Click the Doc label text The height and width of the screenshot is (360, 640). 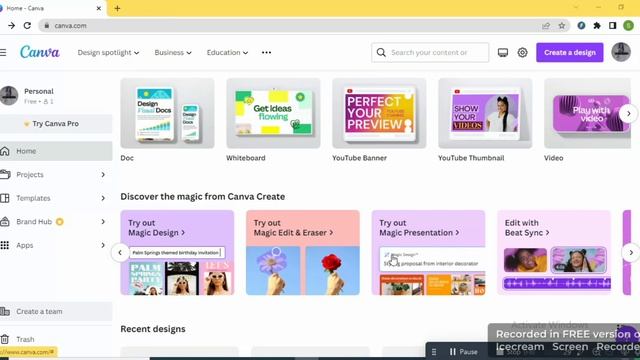pyautogui.click(x=127, y=158)
